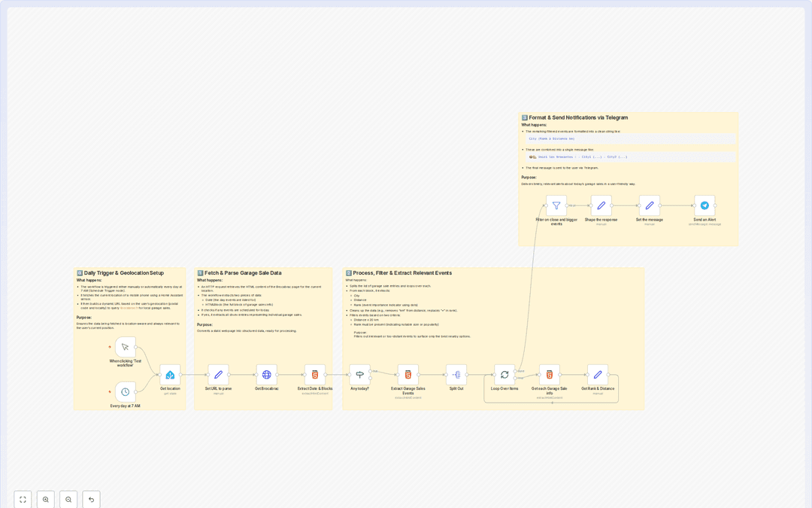Select the 'Shape the response' node
812x508 pixels.
[601, 205]
